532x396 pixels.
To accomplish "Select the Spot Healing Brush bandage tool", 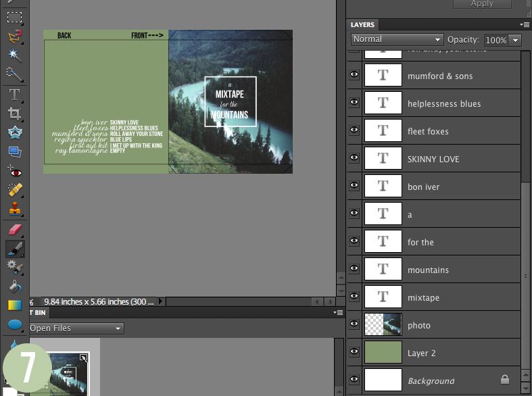I will tap(14, 190).
